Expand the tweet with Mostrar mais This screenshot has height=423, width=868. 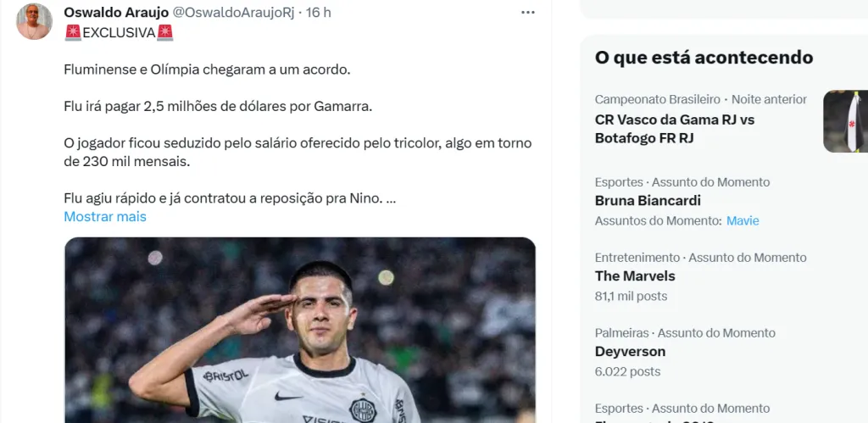(105, 216)
